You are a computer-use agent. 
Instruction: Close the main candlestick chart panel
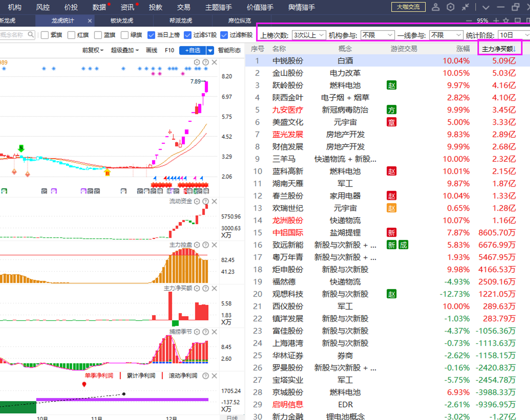click(214, 62)
